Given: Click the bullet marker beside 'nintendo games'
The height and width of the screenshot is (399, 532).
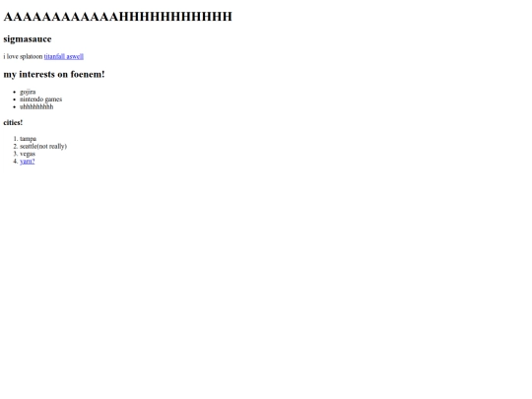Looking at the screenshot, I should tap(15, 100).
